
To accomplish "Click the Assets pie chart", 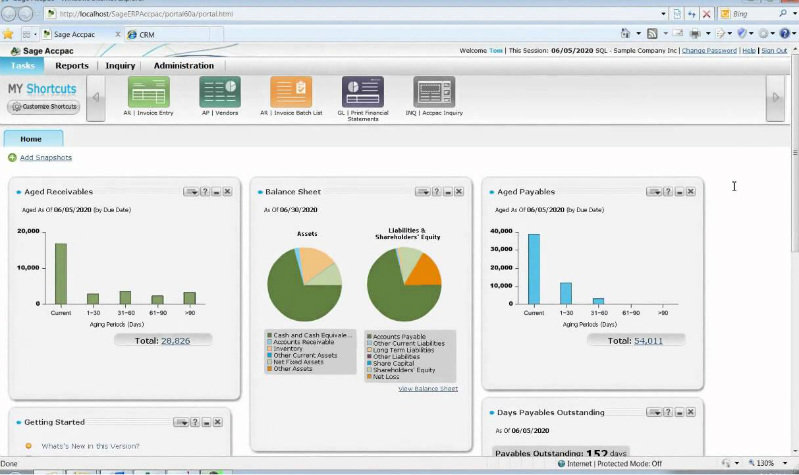I will (305, 284).
